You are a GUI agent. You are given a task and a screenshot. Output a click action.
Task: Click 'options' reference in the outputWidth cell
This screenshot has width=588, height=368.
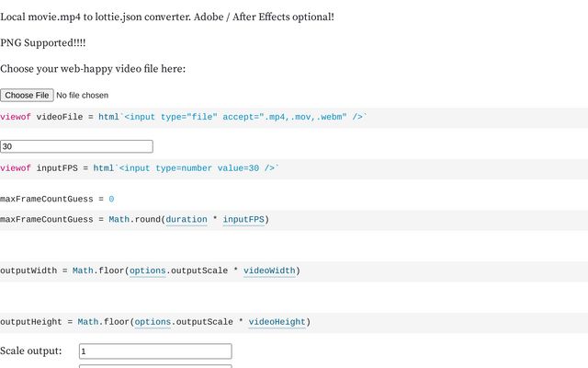click(147, 271)
